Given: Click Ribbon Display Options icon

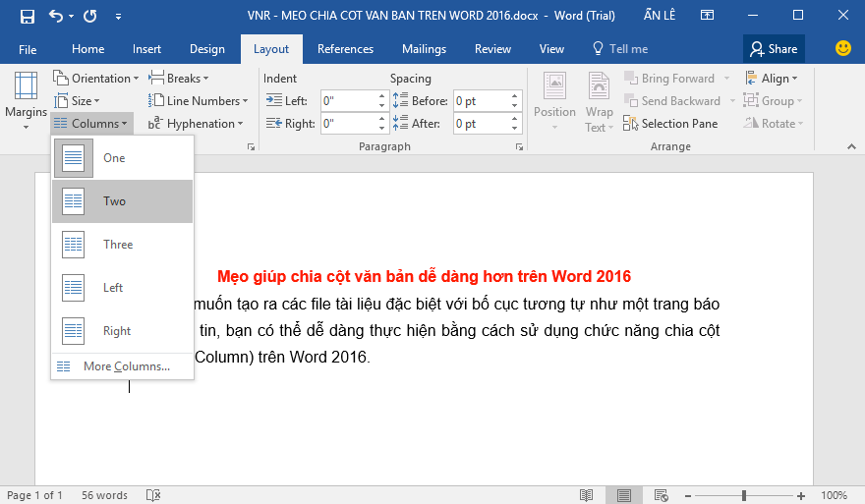Looking at the screenshot, I should point(707,16).
